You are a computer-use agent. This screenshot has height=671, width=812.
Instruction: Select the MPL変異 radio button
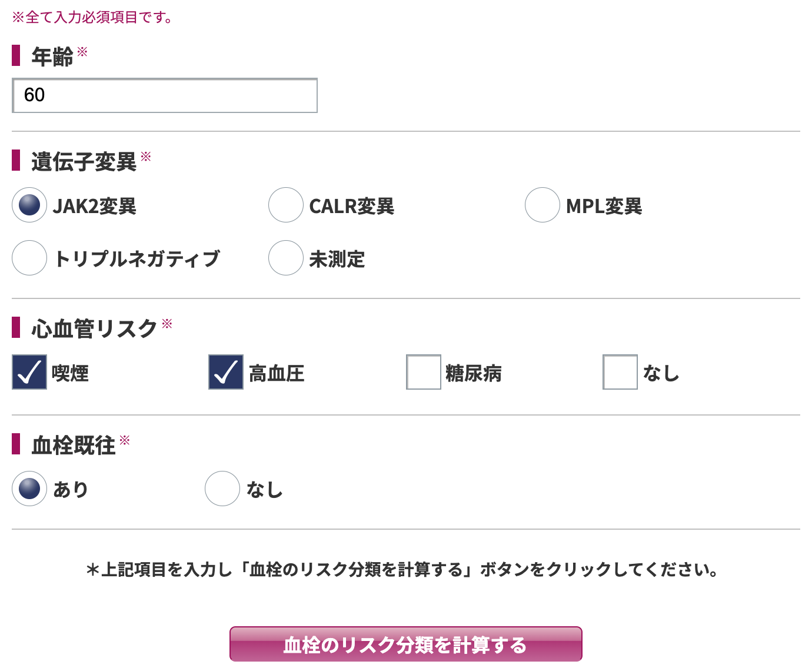[x=542, y=205]
